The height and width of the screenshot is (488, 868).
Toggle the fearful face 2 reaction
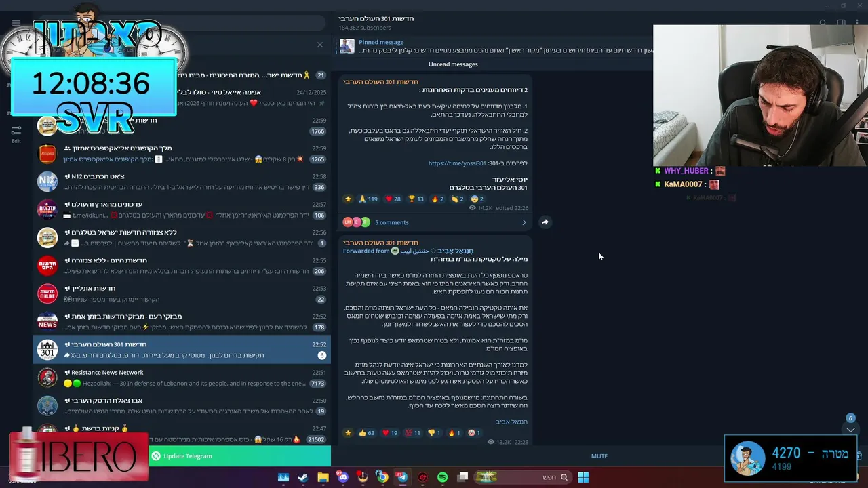[x=477, y=199]
